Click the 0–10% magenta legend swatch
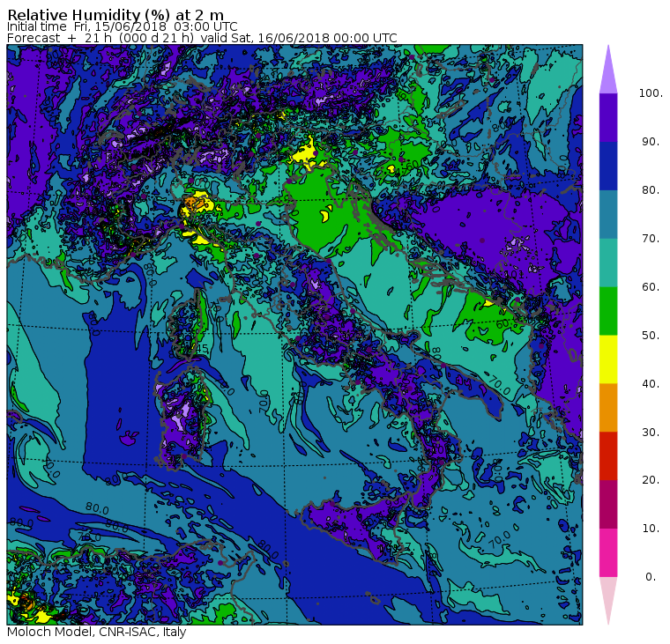The height and width of the screenshot is (644, 670). point(608,552)
